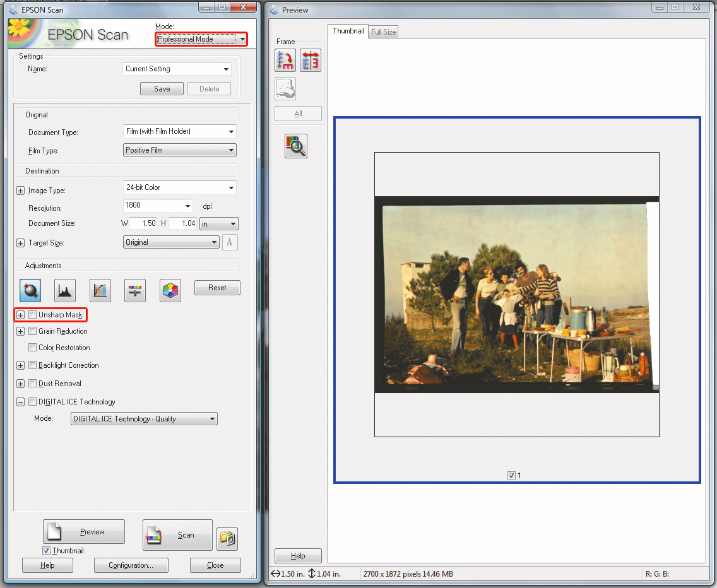
Task: Enable the Unsharp Mask checkbox
Action: point(33,315)
